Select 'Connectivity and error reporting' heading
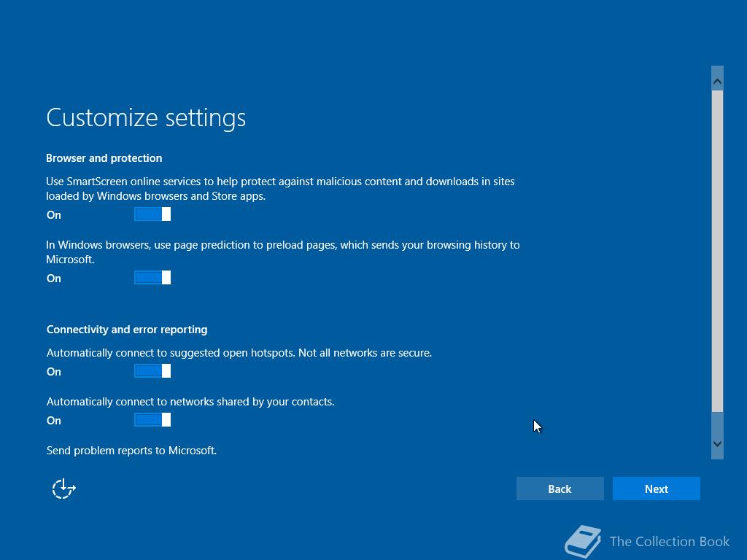 click(127, 330)
